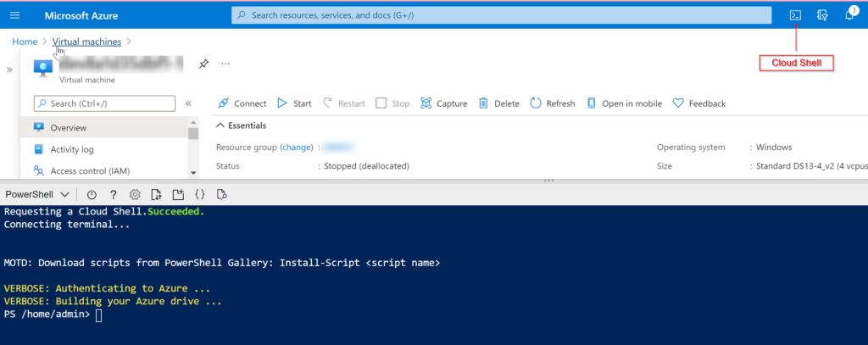
Task: Open Cloud Shell from the top bar
Action: coord(795,15)
